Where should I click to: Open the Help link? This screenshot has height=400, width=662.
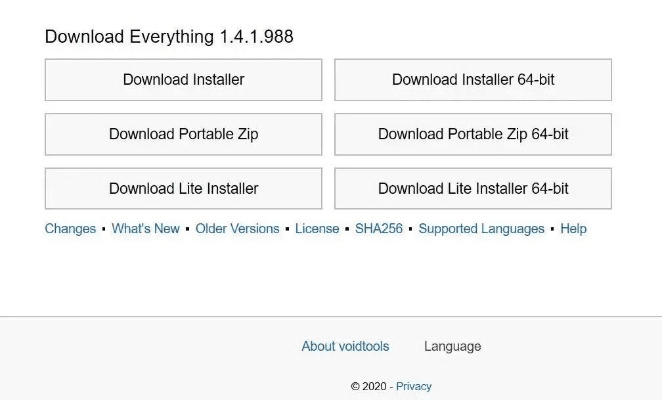tap(573, 229)
